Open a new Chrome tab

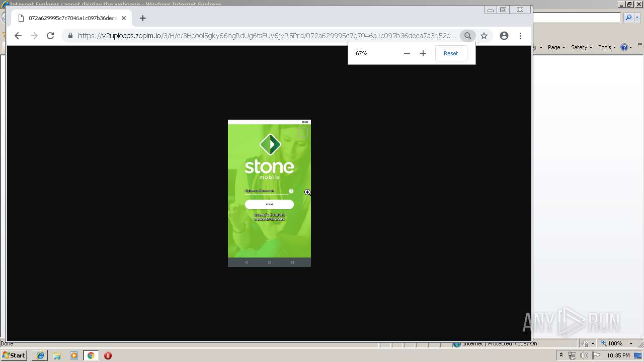[x=143, y=18]
